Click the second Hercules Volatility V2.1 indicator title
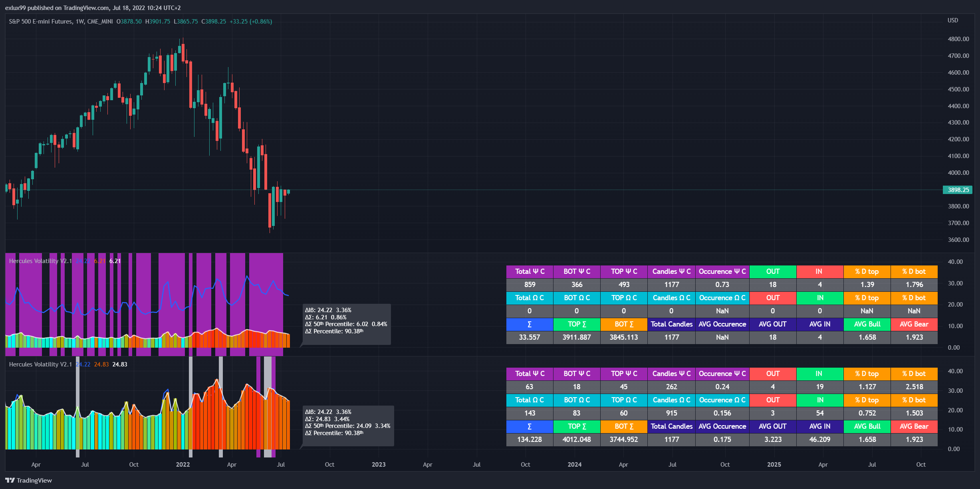This screenshot has height=489, width=980. 40,364
